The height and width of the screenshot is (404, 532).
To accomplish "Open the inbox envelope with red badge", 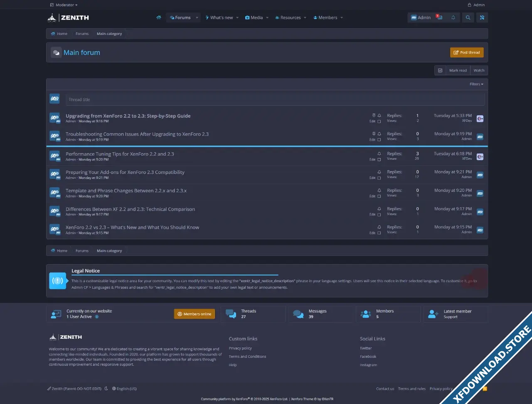I will [439, 17].
